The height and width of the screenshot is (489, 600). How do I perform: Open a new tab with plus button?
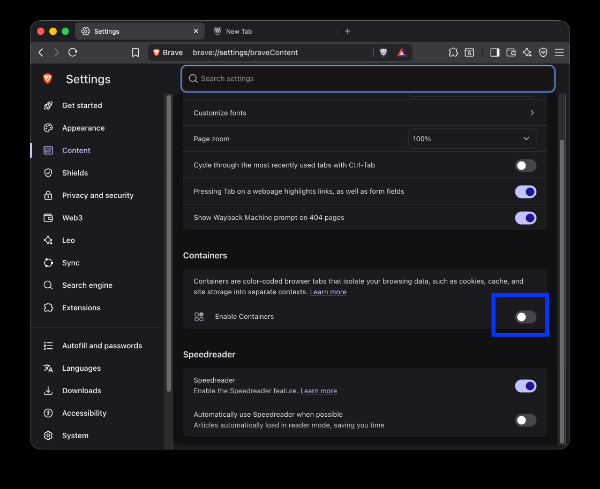pos(347,31)
